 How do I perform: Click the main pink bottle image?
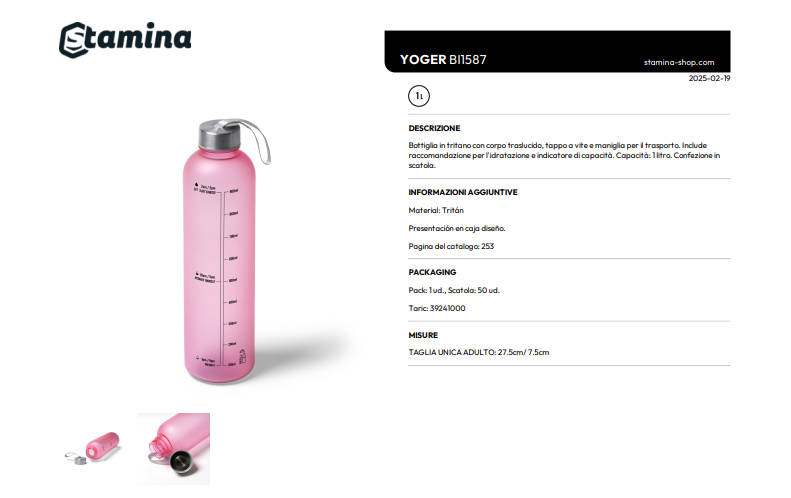coord(220,251)
